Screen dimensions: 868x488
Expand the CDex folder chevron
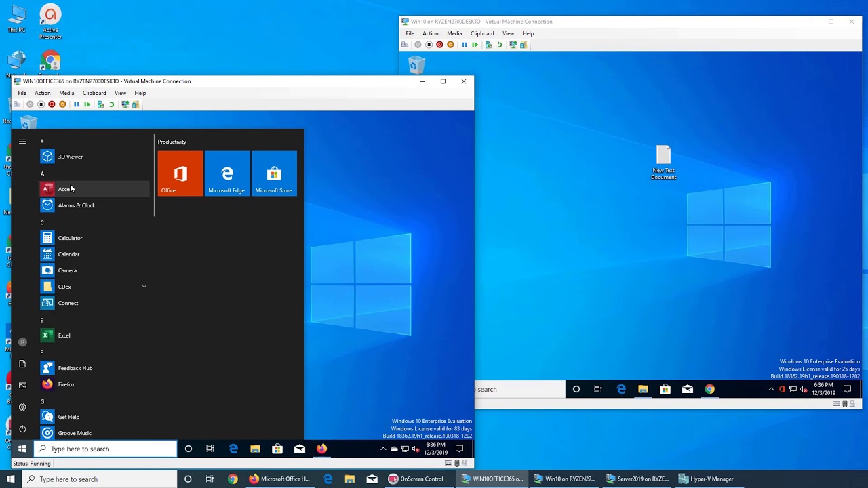pyautogui.click(x=144, y=287)
